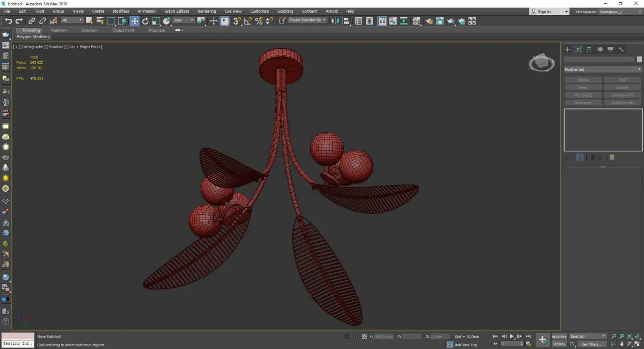Open the Rendering menu
644x349 pixels.
click(207, 11)
